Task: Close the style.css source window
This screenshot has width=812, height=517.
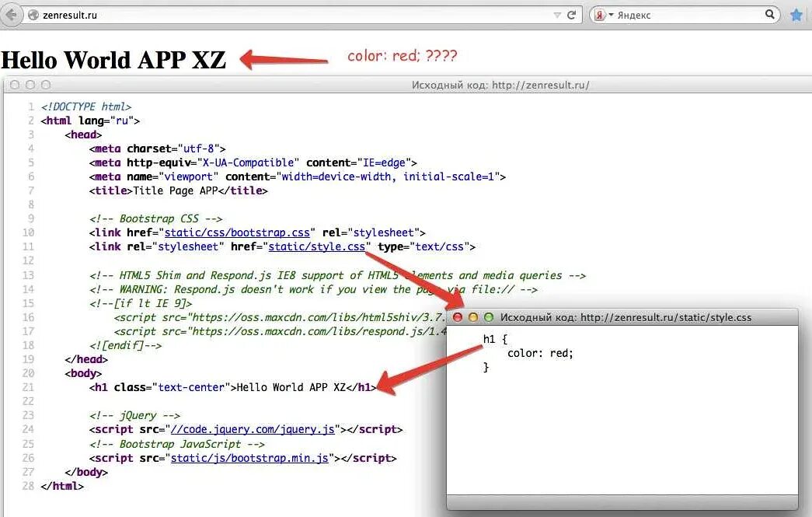Action: [457, 317]
